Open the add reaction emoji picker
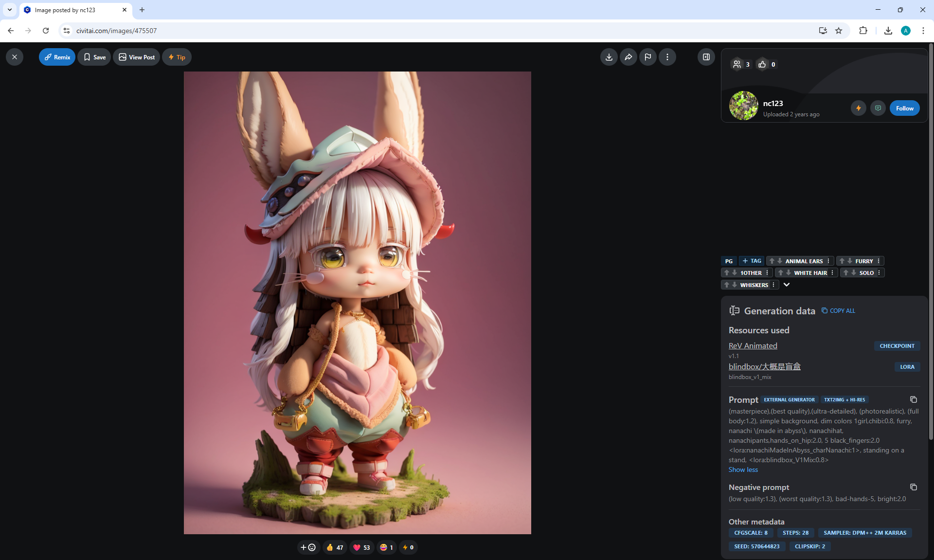 (x=308, y=547)
